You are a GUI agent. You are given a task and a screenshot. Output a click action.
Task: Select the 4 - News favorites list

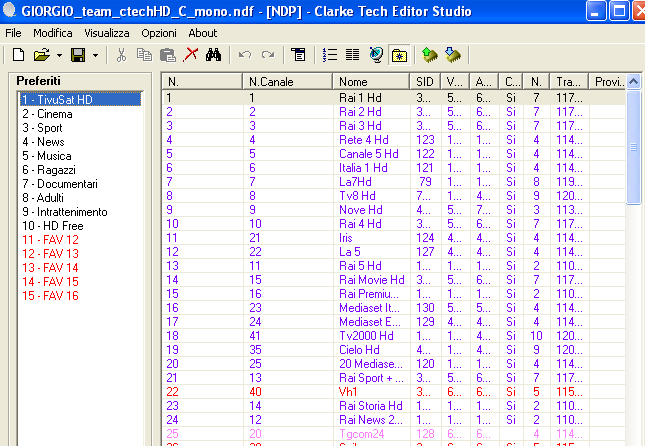(x=43, y=142)
